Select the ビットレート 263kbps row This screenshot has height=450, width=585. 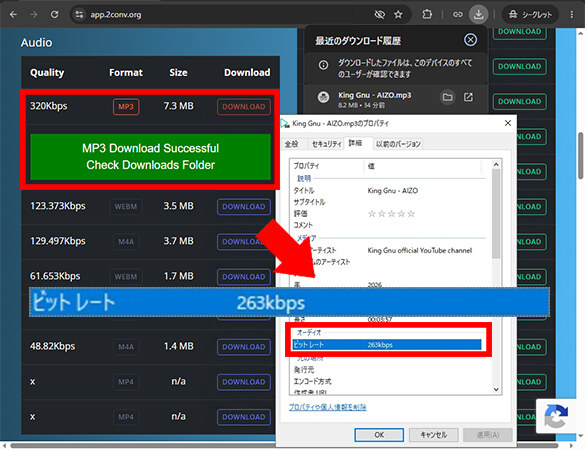[x=387, y=345]
